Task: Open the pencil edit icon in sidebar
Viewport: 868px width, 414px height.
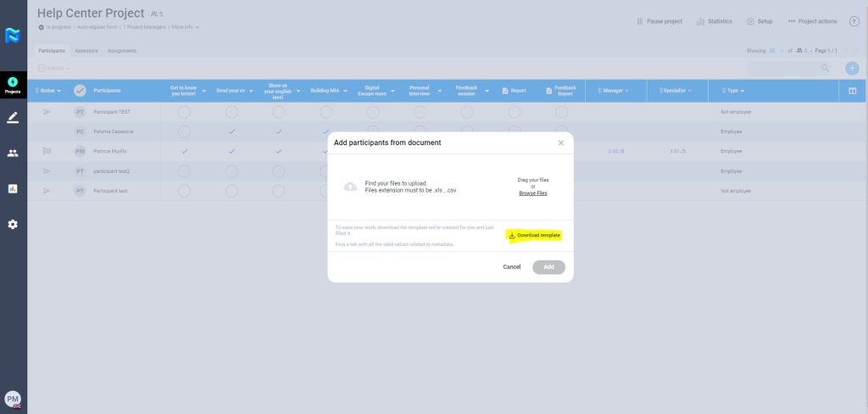Action: click(13, 117)
